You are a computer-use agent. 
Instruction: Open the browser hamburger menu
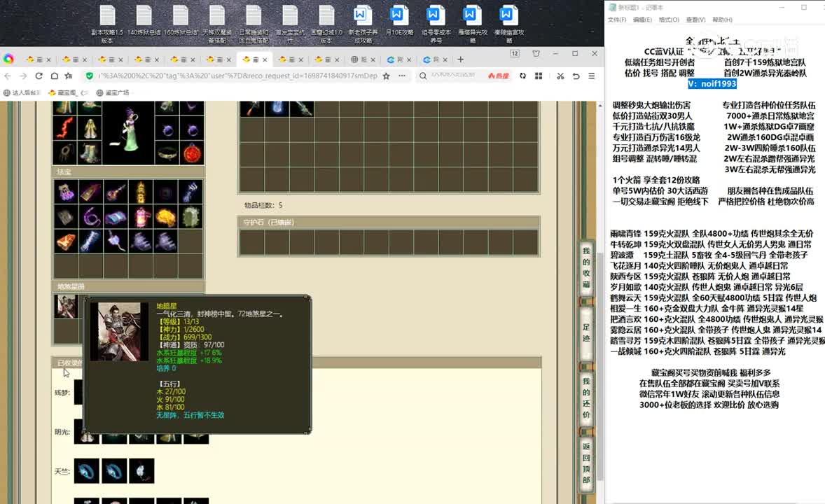click(591, 76)
